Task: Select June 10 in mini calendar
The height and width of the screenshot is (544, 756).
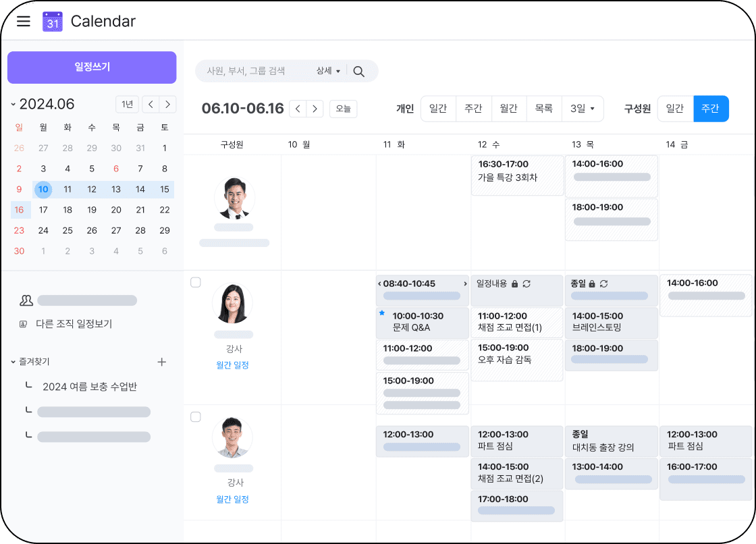Action: click(x=43, y=189)
